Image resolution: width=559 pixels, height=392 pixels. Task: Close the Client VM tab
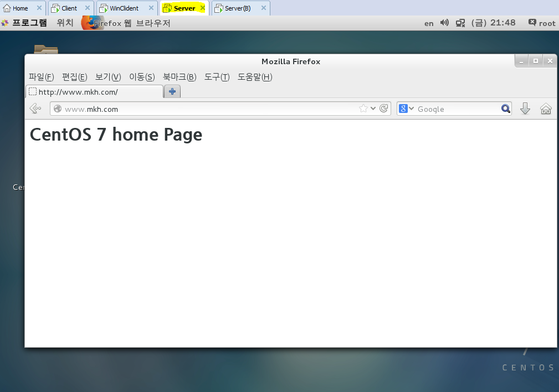[x=88, y=8]
